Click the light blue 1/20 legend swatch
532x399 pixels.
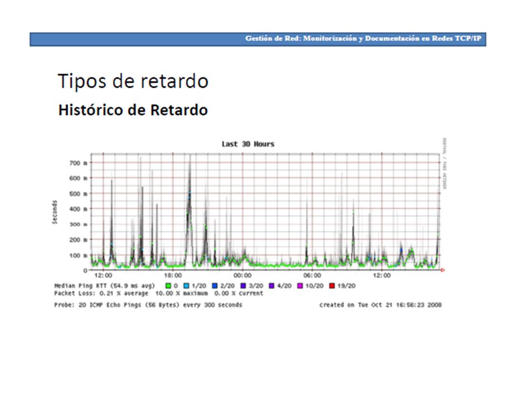coord(186,286)
